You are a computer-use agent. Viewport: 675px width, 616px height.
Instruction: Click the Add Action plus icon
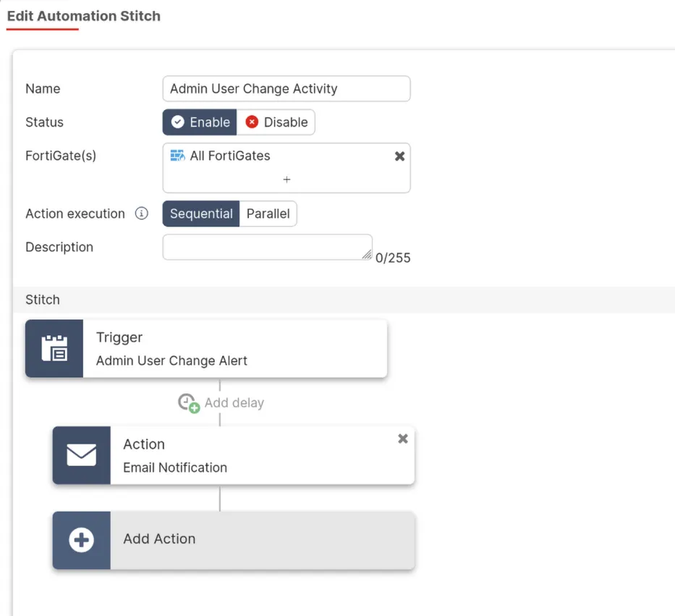[x=81, y=539]
